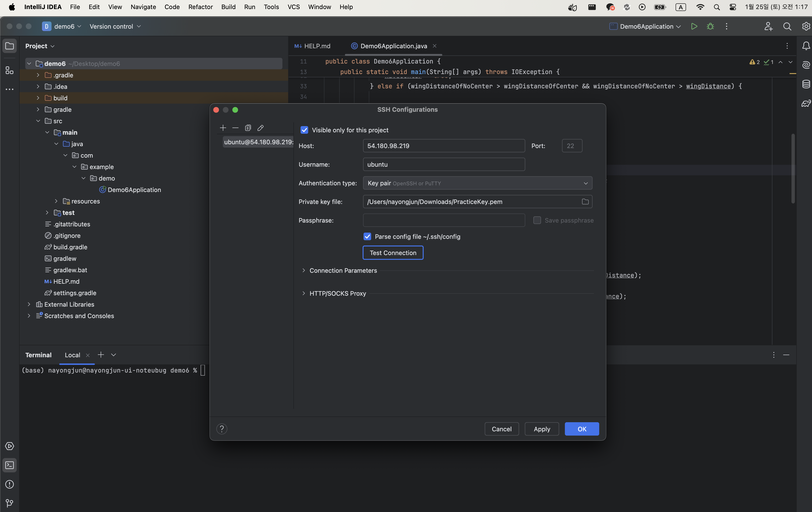Click the Debug bug icon in toolbar

pyautogui.click(x=710, y=26)
